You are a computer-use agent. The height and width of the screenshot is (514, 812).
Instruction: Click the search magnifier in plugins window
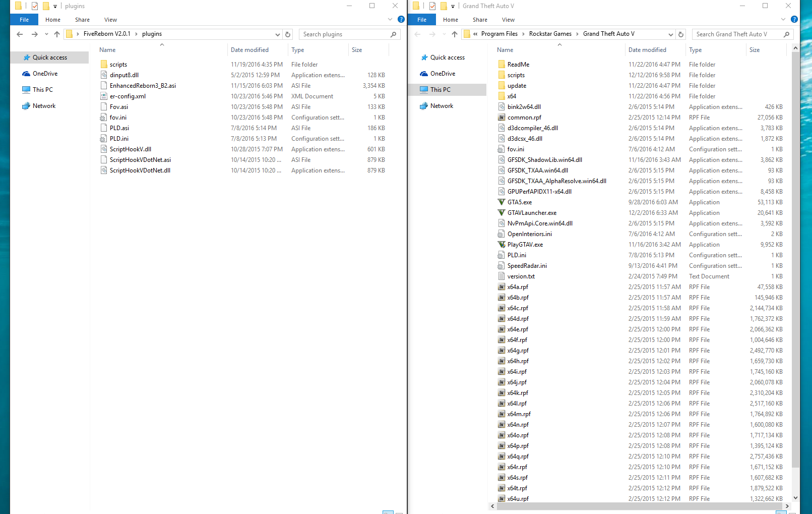pos(393,34)
